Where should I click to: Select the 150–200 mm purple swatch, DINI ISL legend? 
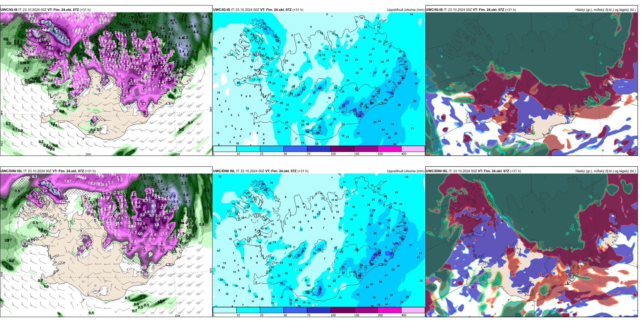(366, 310)
